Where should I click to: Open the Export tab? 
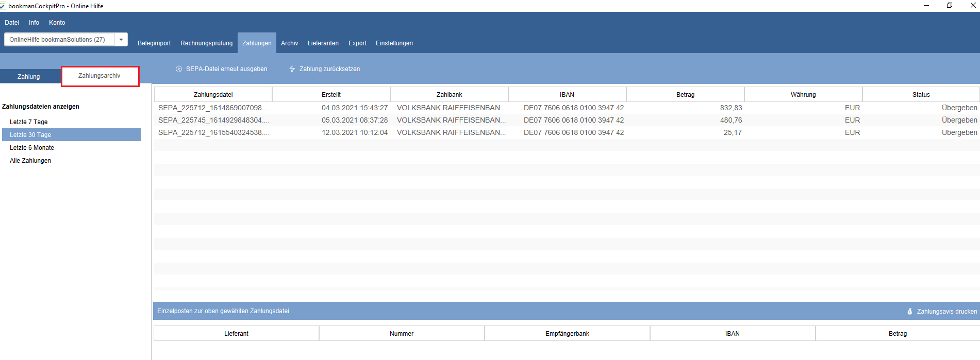click(x=357, y=43)
